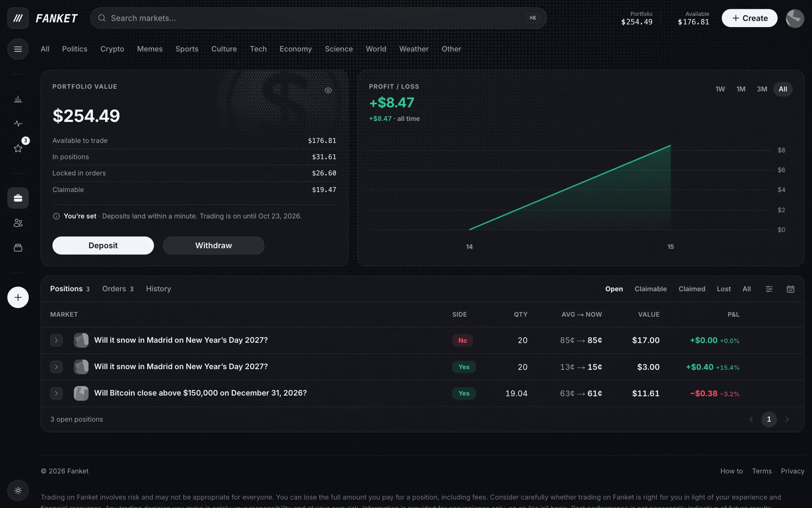Click the Deposit button
812x508 pixels.
(x=103, y=246)
